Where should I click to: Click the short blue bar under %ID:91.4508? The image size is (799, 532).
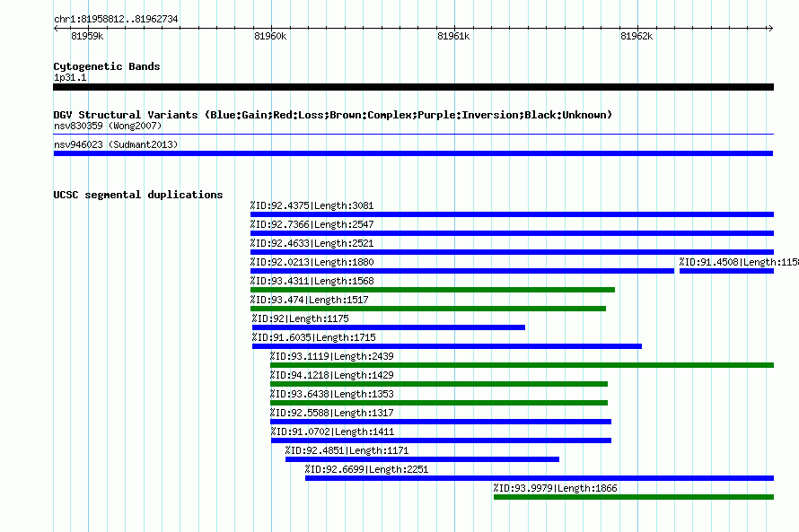[x=726, y=271]
